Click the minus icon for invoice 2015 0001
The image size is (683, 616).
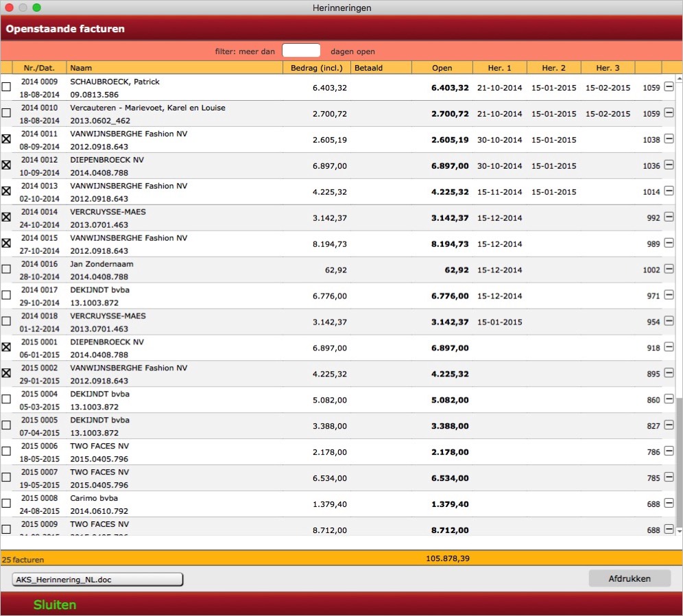[x=669, y=347]
